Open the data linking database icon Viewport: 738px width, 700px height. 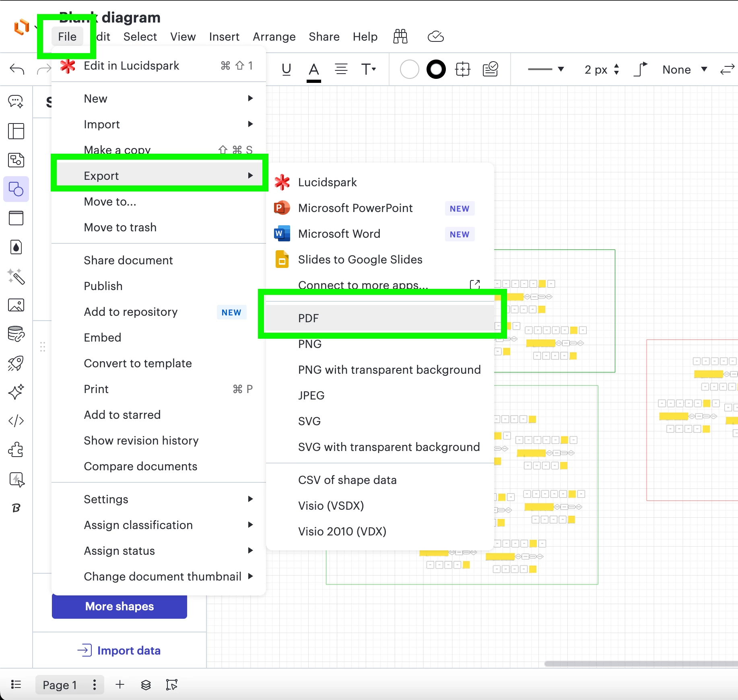(x=16, y=334)
